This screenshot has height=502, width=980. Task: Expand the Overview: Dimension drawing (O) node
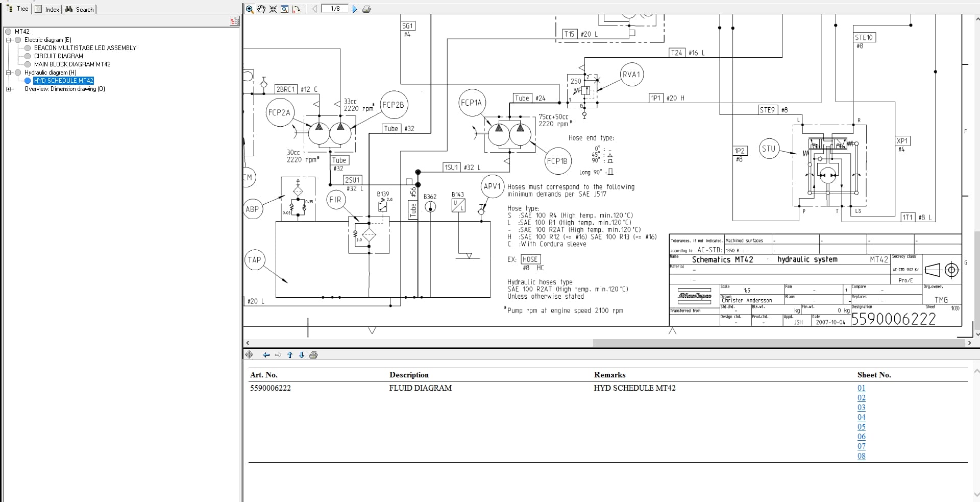click(8, 89)
